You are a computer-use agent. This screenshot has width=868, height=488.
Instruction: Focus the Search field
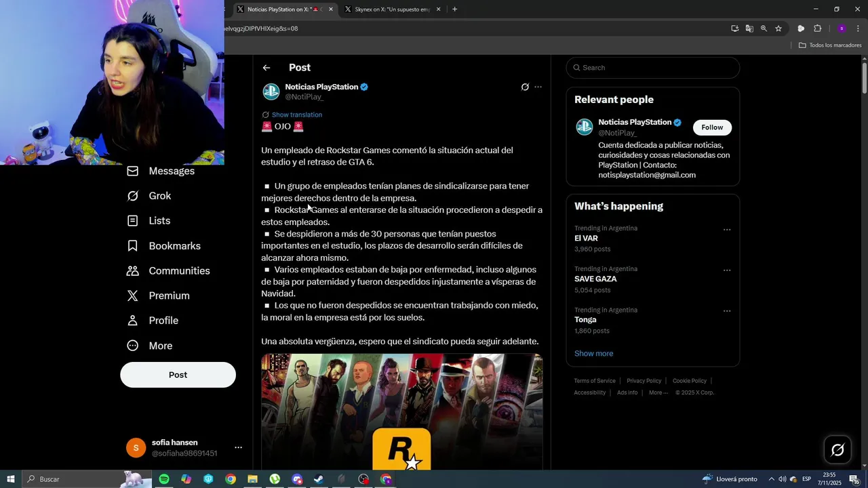(653, 68)
